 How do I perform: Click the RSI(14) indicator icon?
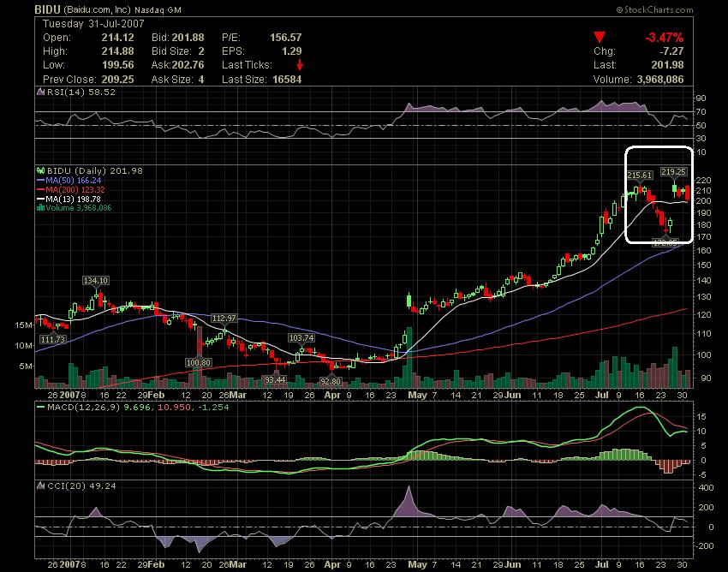[x=41, y=92]
